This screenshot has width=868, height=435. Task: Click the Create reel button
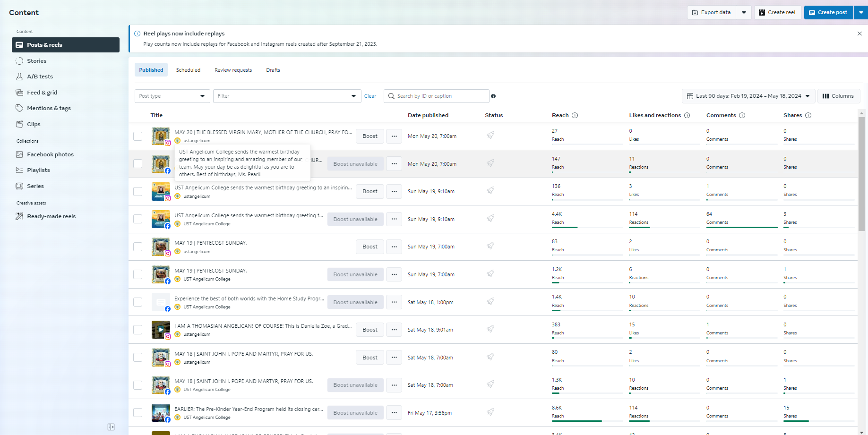click(x=777, y=13)
